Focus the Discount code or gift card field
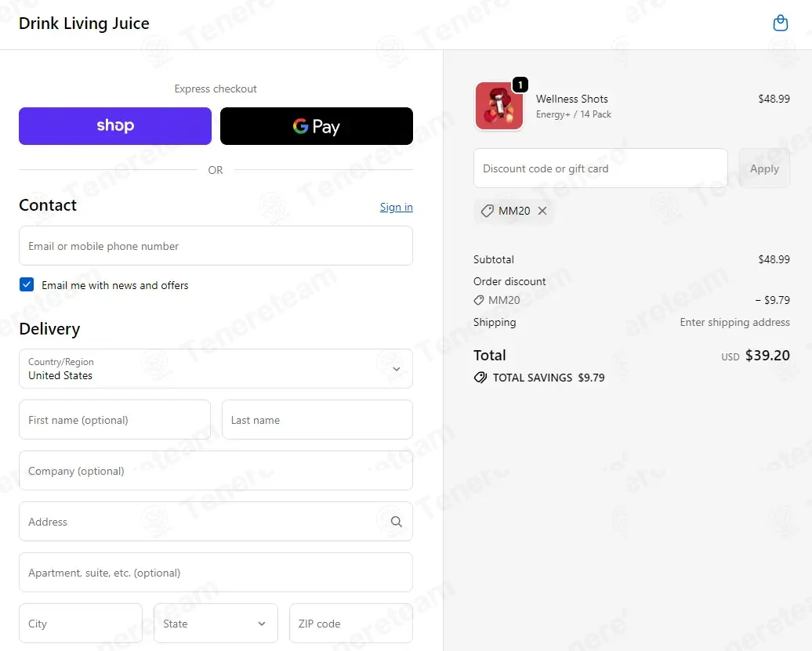 tap(600, 168)
